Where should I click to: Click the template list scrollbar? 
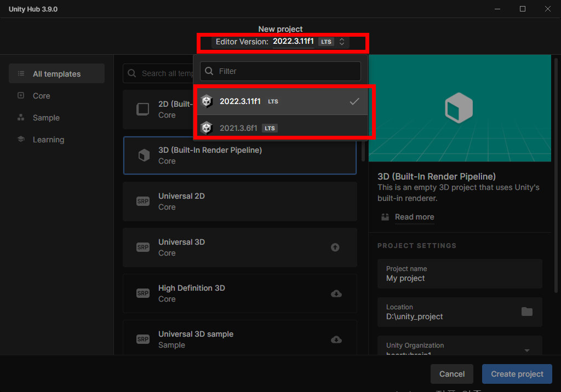point(363,152)
